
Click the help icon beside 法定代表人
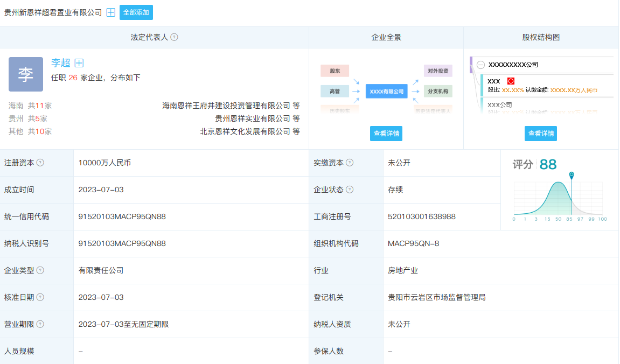click(174, 38)
